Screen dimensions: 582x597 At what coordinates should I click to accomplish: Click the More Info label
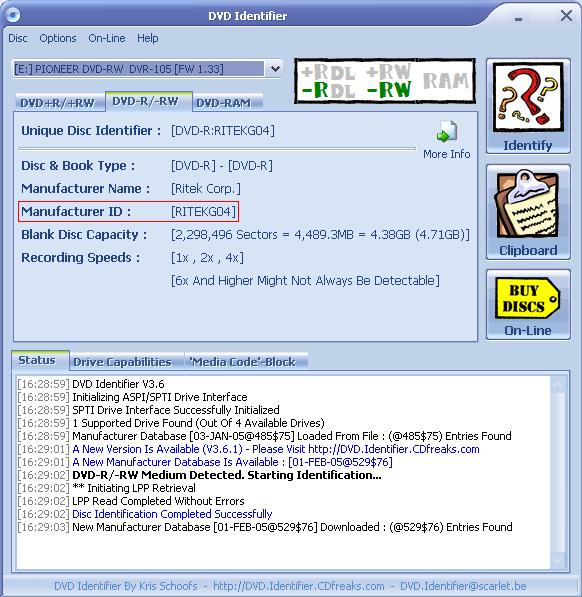(x=447, y=154)
